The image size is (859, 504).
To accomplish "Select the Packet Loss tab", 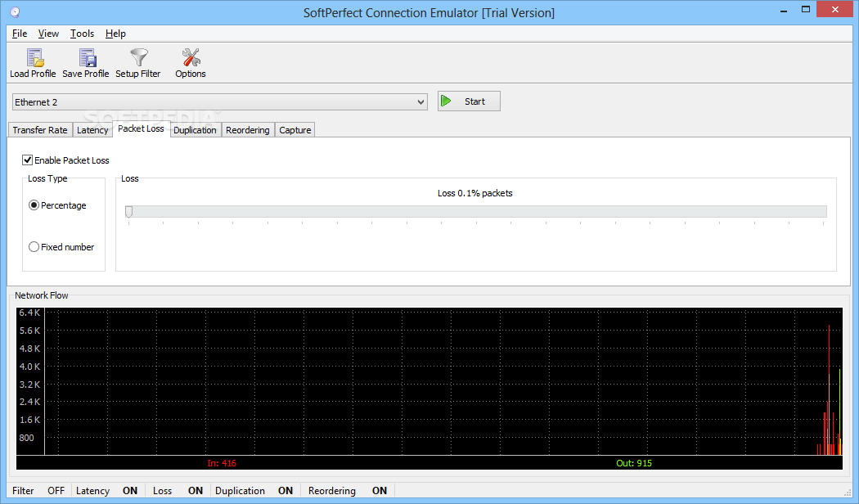I will point(141,128).
